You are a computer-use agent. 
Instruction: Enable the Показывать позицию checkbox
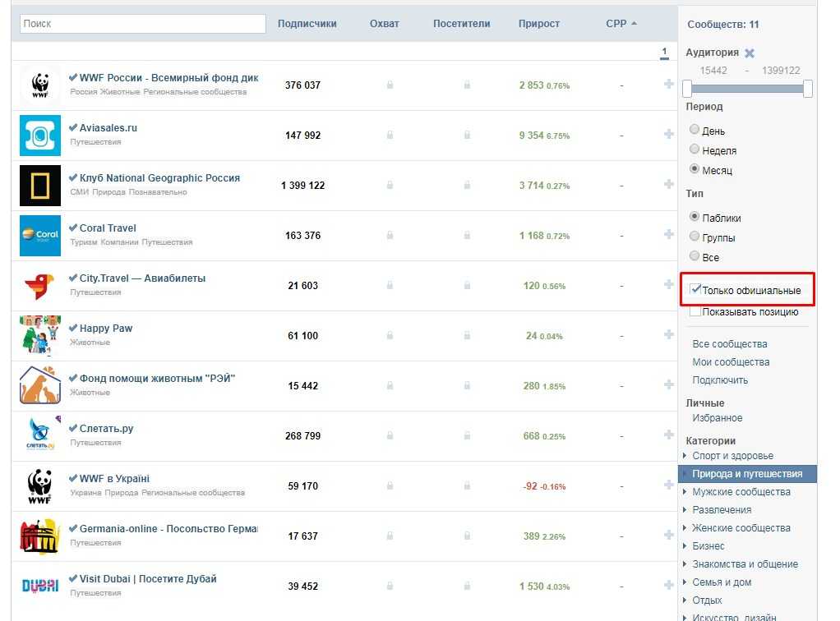click(x=696, y=311)
